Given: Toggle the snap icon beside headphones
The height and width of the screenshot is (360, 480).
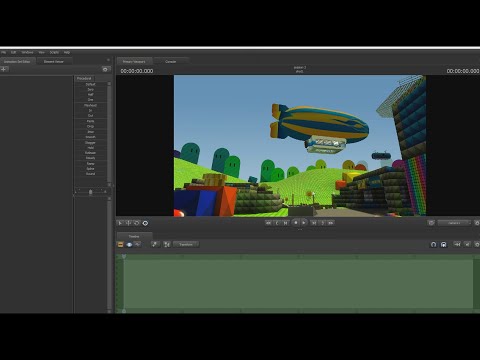Looking at the screenshot, I should coord(444,245).
